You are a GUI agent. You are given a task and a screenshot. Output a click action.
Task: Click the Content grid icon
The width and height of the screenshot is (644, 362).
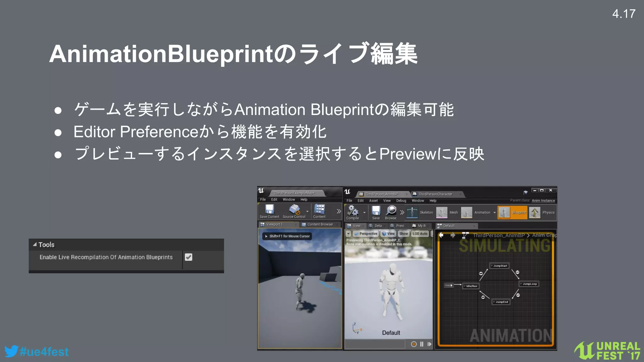(319, 209)
